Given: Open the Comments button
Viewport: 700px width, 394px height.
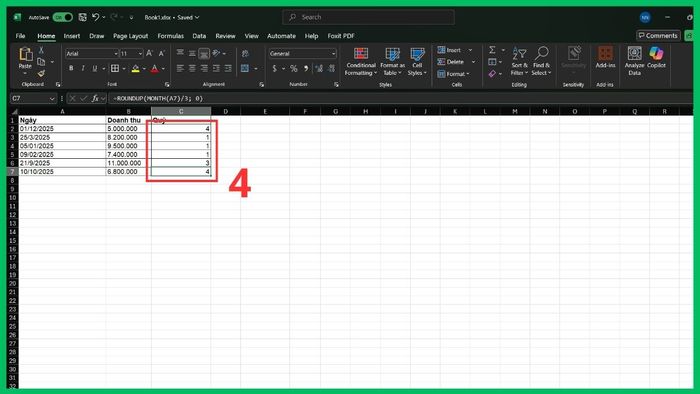Looking at the screenshot, I should (658, 35).
